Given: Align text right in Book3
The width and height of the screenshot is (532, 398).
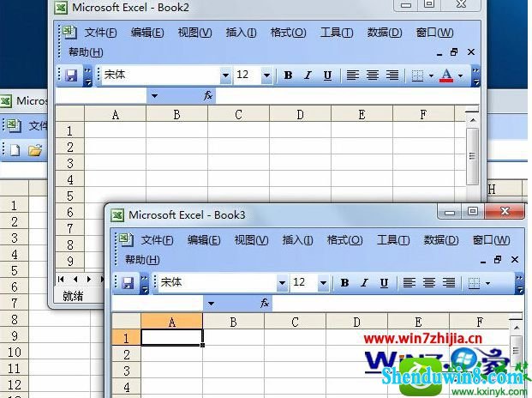Looking at the screenshot, I should click(x=449, y=282).
